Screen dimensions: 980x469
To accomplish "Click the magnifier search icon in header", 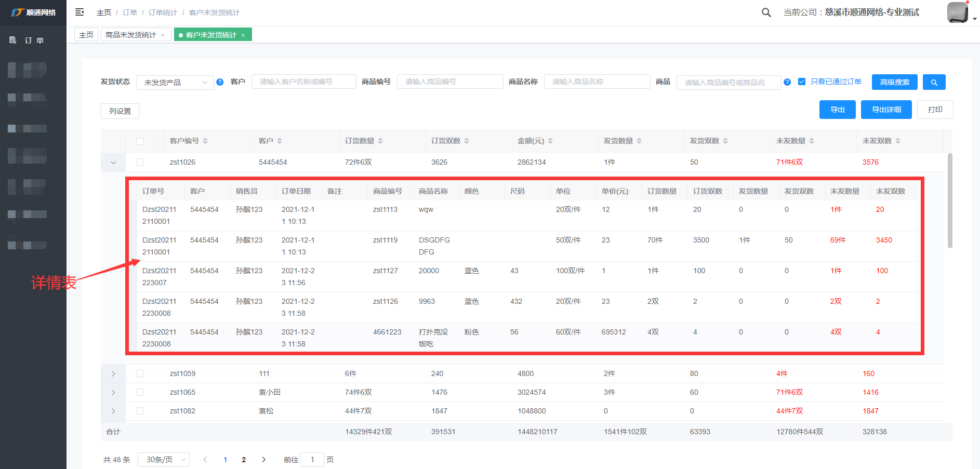I will [x=766, y=12].
